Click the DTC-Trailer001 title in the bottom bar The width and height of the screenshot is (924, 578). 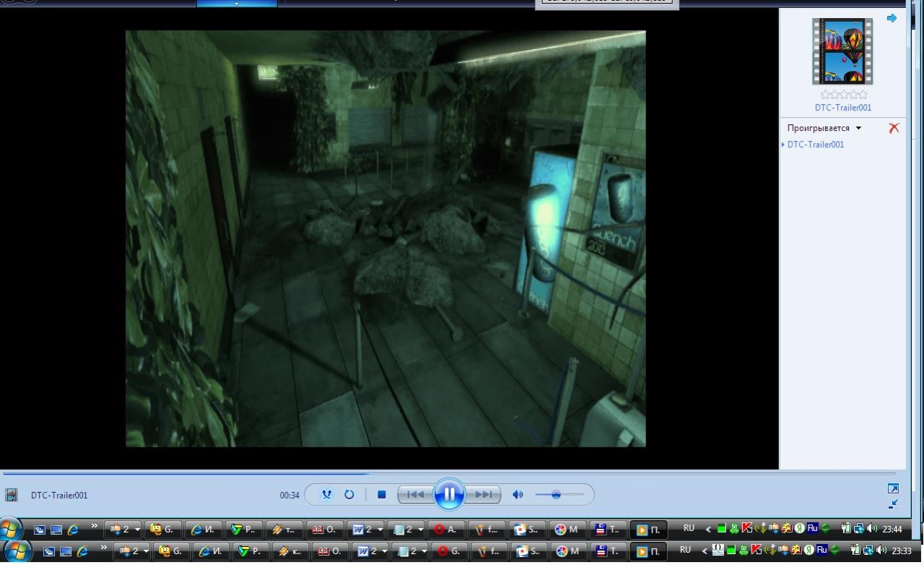click(x=59, y=496)
